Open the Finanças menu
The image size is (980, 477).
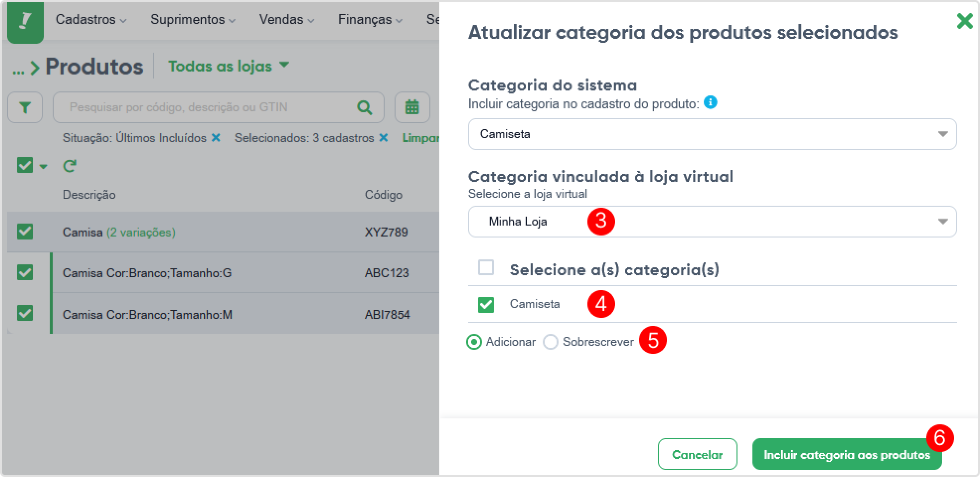(370, 19)
